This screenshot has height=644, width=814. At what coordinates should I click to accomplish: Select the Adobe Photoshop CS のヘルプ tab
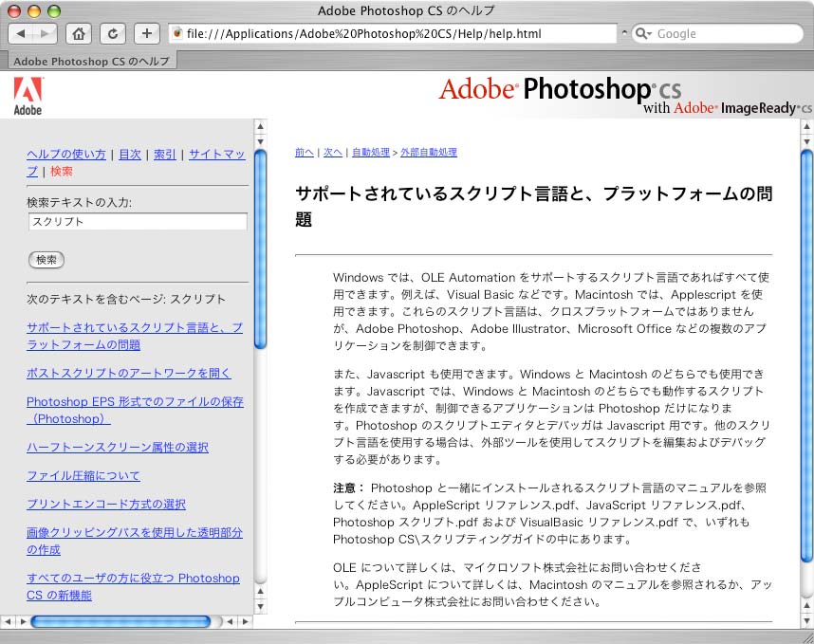[91, 62]
